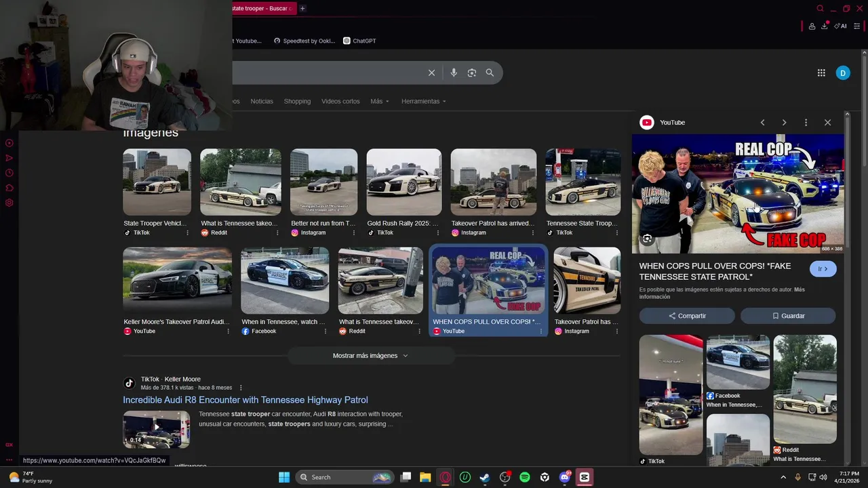The image size is (868, 488).
Task: Open Google Lens image search
Action: tap(472, 73)
